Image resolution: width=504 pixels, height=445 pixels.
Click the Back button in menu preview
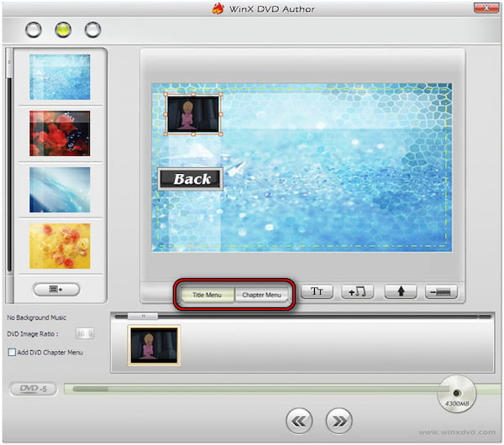tap(191, 178)
